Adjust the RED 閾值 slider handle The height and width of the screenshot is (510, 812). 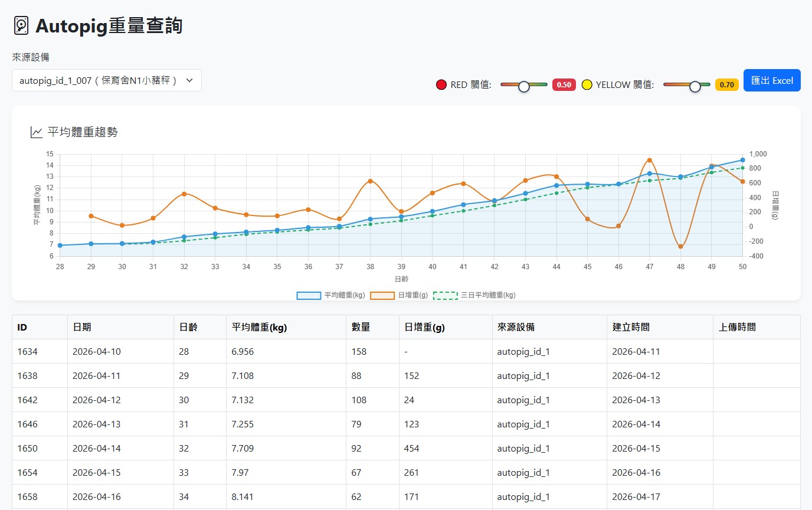523,86
